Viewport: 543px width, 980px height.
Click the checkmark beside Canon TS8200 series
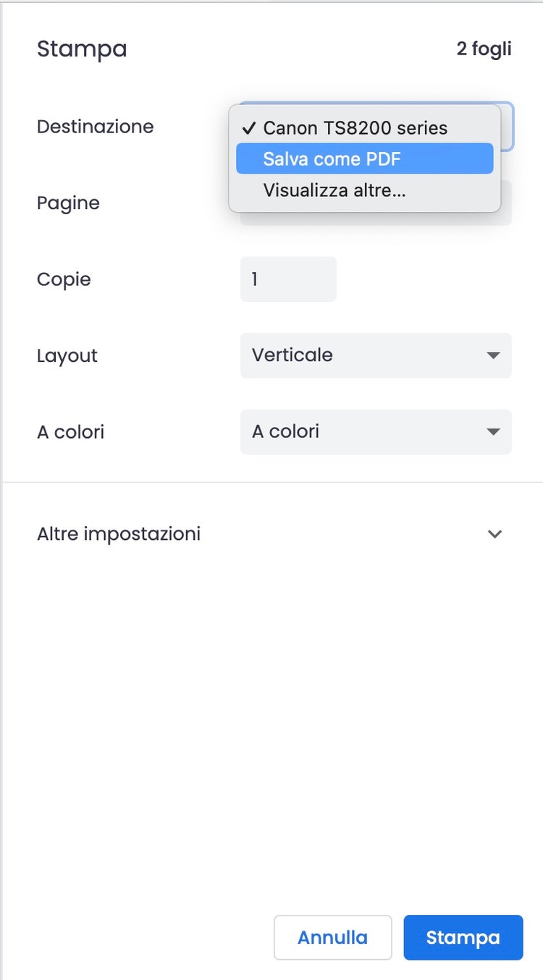coord(249,128)
